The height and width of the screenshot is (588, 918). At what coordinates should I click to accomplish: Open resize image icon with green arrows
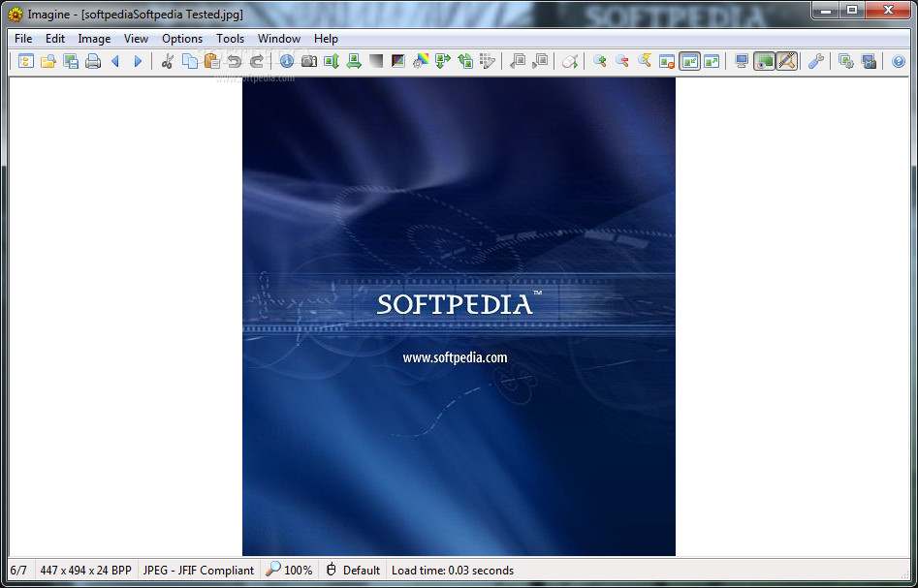click(x=443, y=61)
